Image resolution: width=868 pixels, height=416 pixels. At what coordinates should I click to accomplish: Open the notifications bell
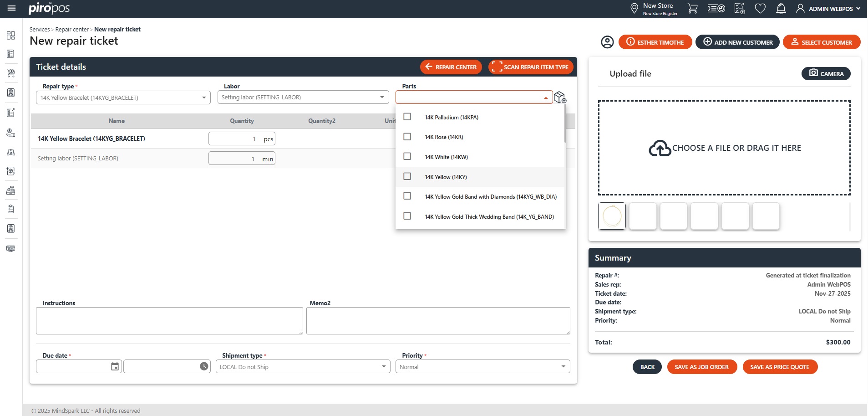[781, 9]
